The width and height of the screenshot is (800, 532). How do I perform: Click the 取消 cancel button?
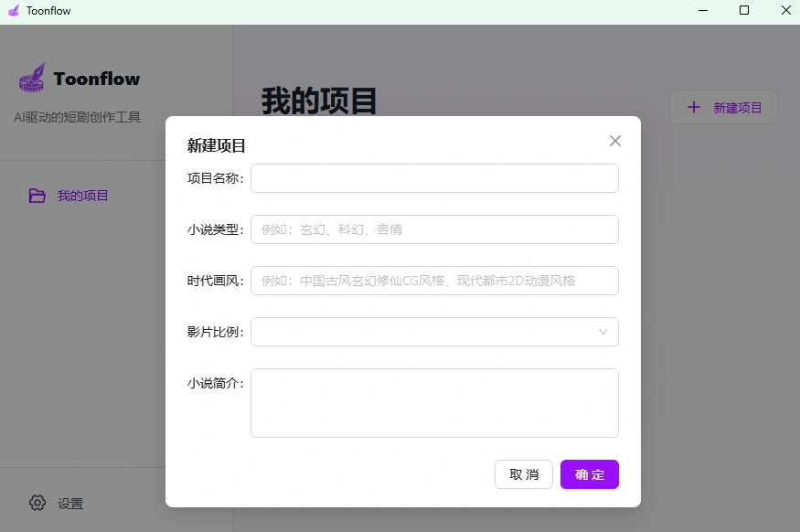pyautogui.click(x=523, y=474)
